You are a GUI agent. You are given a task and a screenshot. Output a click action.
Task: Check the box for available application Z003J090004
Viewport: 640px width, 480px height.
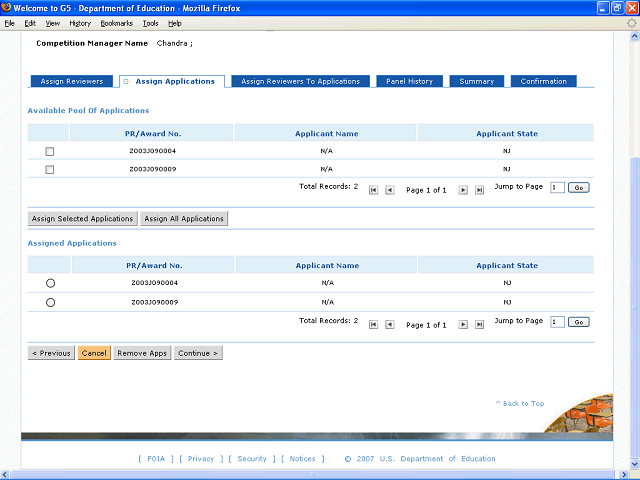point(50,151)
